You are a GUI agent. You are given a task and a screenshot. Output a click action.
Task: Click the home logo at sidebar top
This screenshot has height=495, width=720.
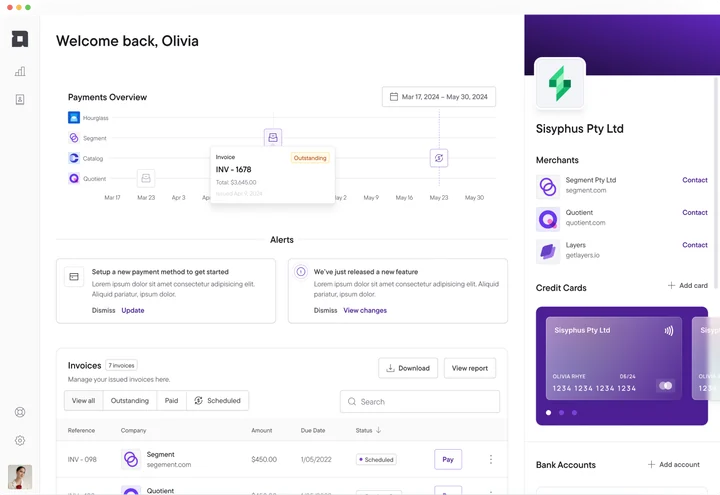(20, 39)
